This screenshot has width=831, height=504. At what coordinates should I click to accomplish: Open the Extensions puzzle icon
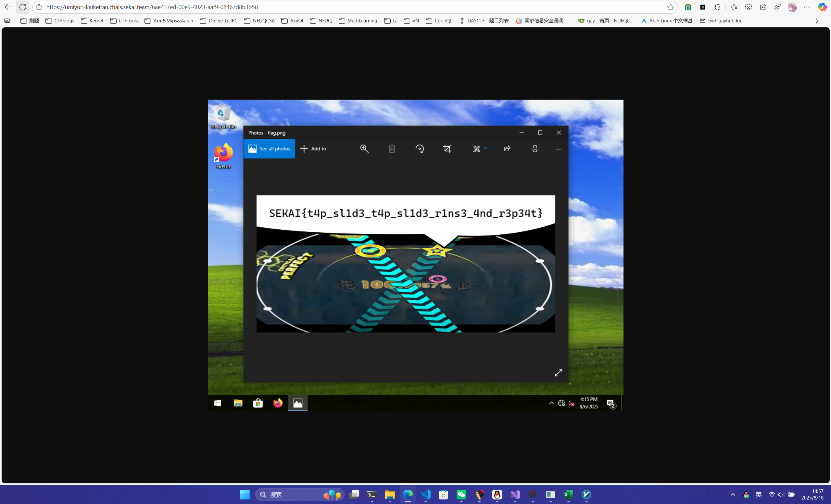tap(717, 7)
